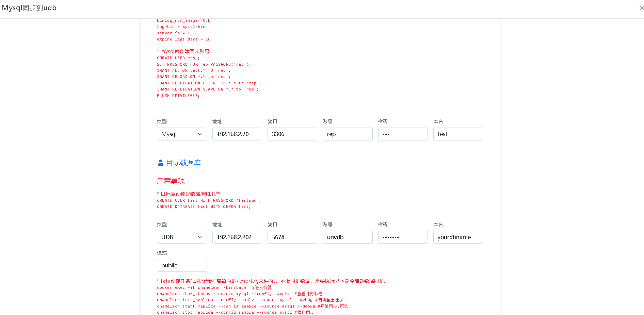Click the source password field
644x315 pixels.
tap(403, 134)
